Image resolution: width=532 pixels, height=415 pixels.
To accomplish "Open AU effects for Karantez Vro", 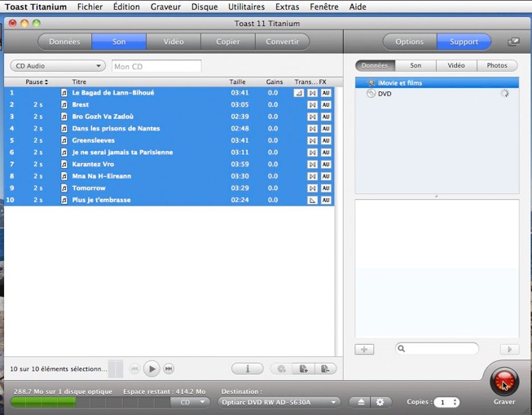I will 326,165.
